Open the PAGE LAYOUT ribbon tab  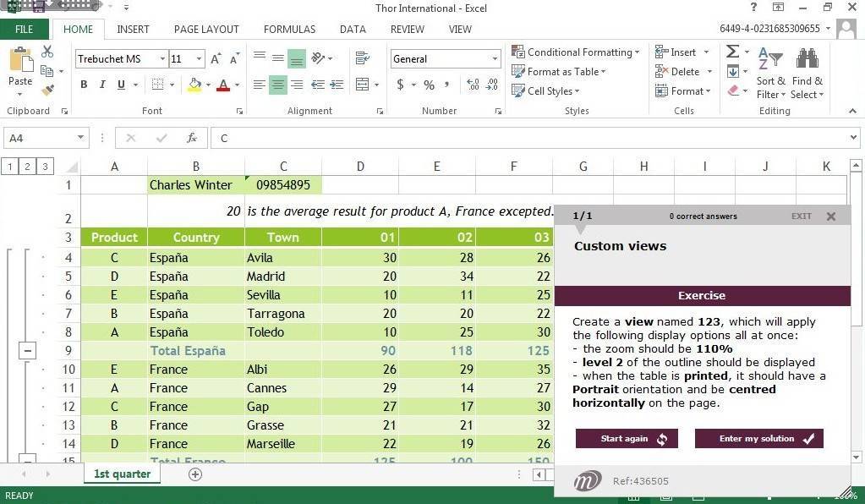(x=206, y=29)
